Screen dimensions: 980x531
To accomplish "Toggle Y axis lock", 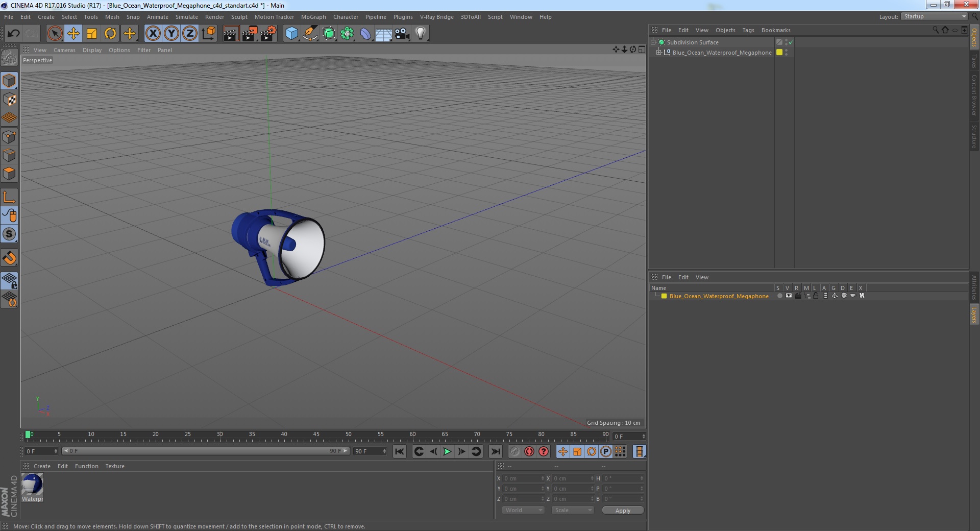I will click(171, 34).
